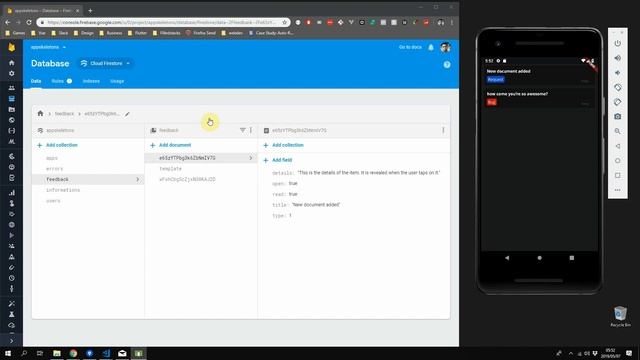Viewport: 640px width, 360px height.
Task: Activate emulator zoom magnifier icon
Action: pyautogui.click(x=618, y=131)
